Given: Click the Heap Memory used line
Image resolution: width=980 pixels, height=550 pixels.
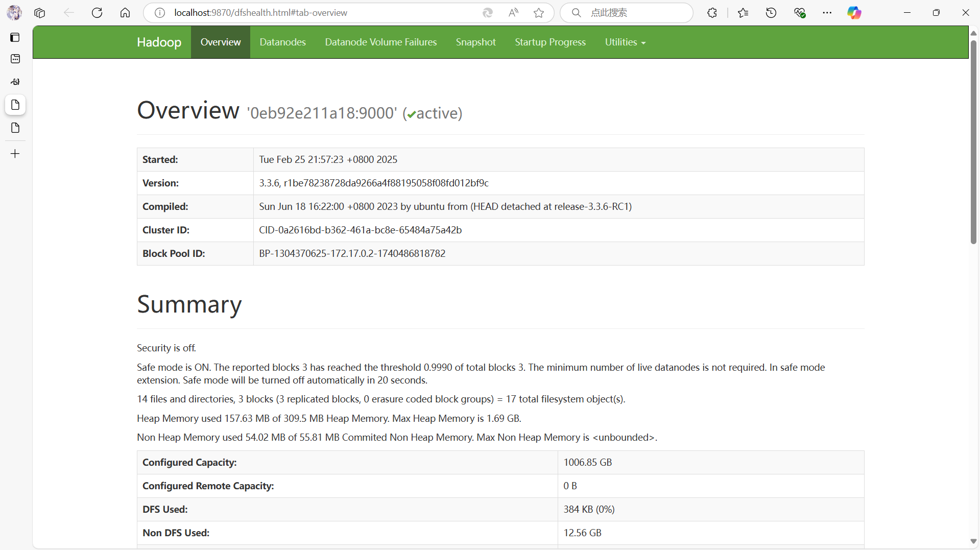Looking at the screenshot, I should pos(329,419).
